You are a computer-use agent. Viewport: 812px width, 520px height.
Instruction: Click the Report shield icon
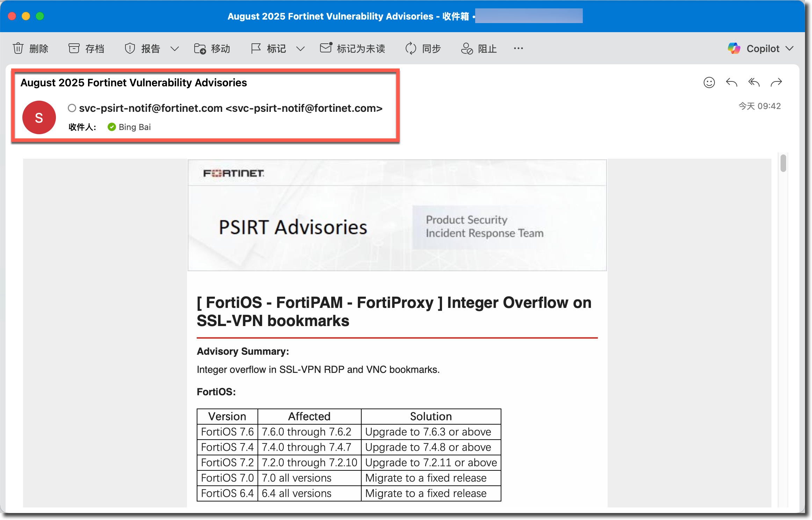pyautogui.click(x=130, y=48)
